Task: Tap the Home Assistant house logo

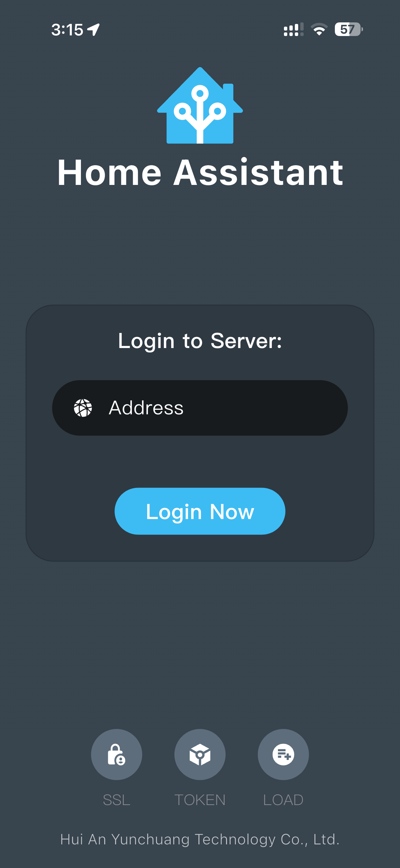Action: (200, 105)
